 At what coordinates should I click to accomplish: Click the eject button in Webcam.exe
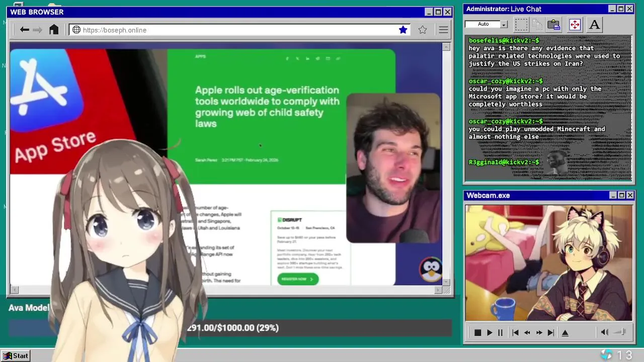coord(565,332)
